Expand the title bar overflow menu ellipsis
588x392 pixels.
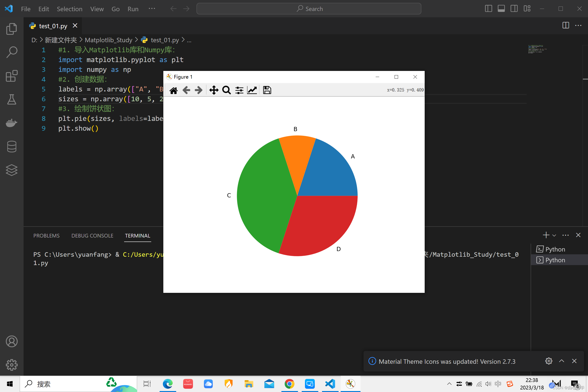coord(152,9)
